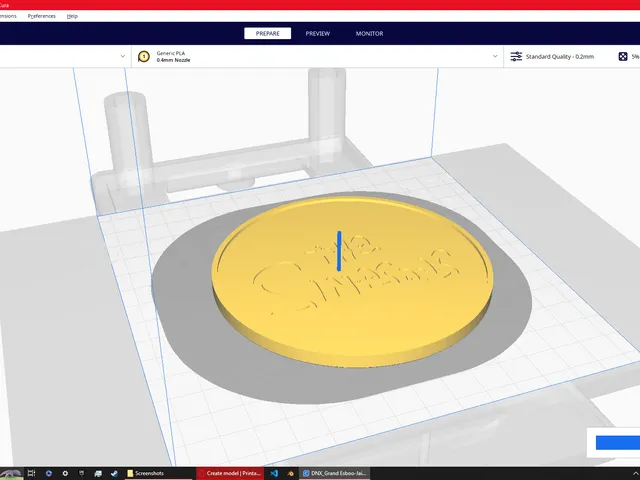Viewport: 640px width, 480px height.
Task: Select the Prepare stage tab
Action: tap(267, 33)
